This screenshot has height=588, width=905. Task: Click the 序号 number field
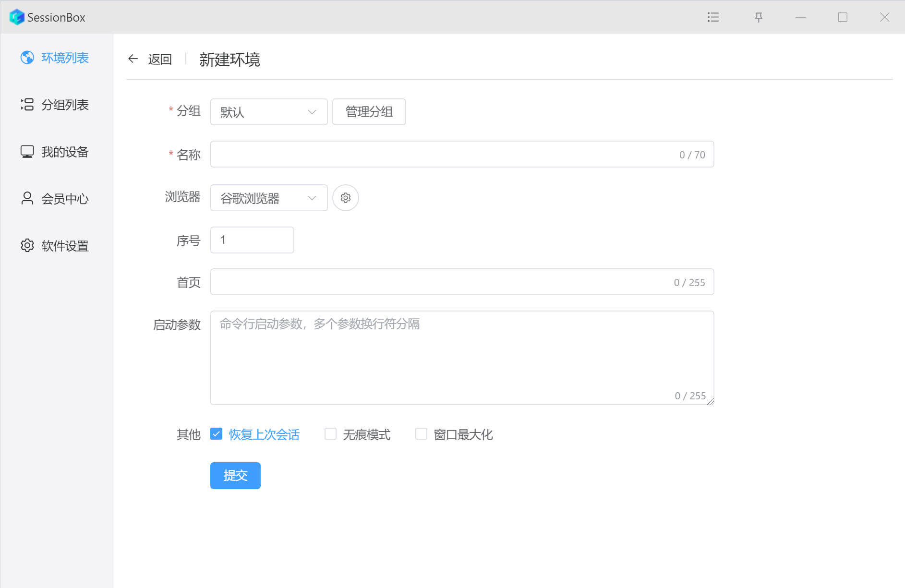click(252, 240)
